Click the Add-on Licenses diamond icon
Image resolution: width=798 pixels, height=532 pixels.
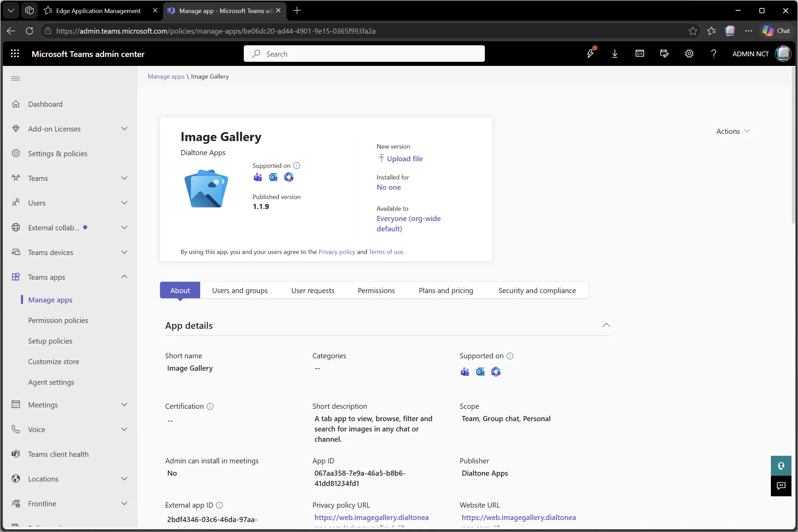[16, 129]
